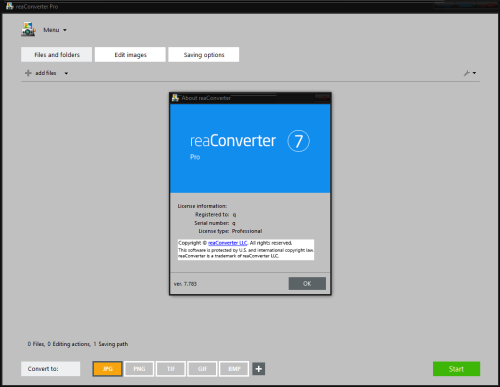
Task: Open the Menu dropdown
Action: 55,30
